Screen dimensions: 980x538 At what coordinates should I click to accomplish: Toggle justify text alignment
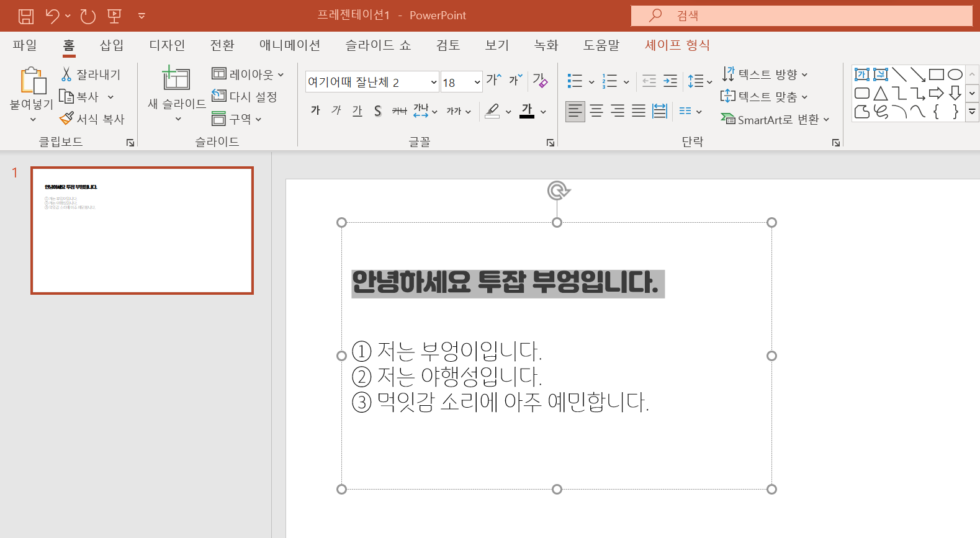click(x=639, y=111)
